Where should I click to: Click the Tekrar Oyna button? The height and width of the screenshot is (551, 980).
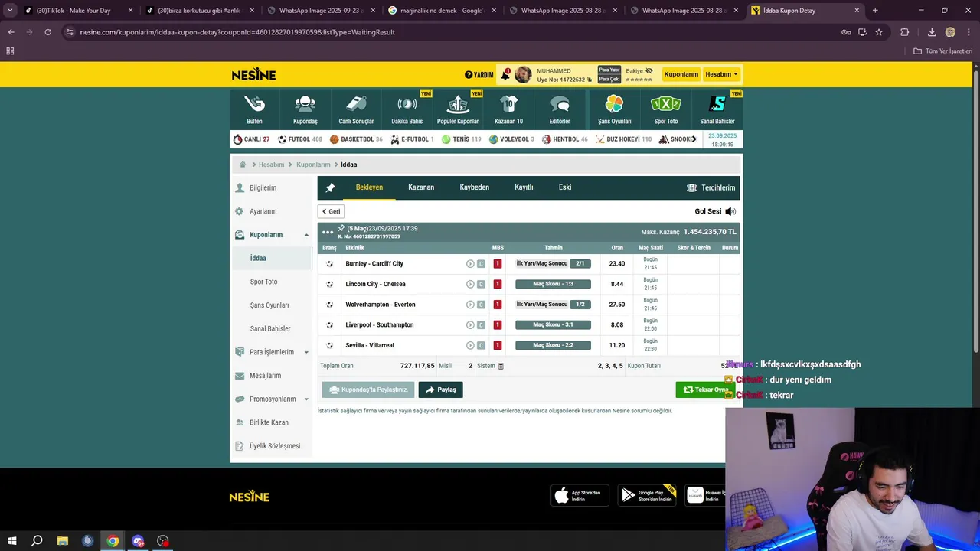click(705, 390)
